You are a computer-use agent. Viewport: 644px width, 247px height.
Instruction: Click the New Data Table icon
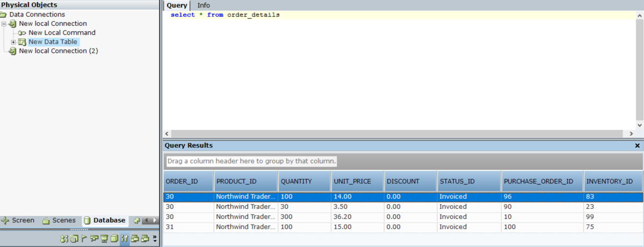pos(22,42)
